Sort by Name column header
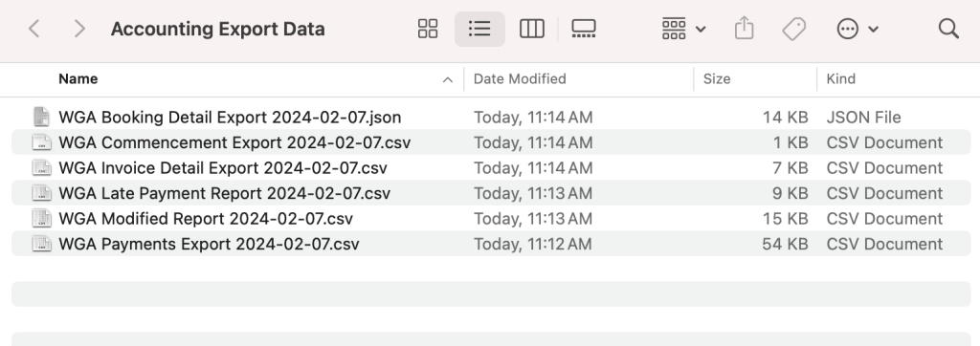 pos(78,78)
